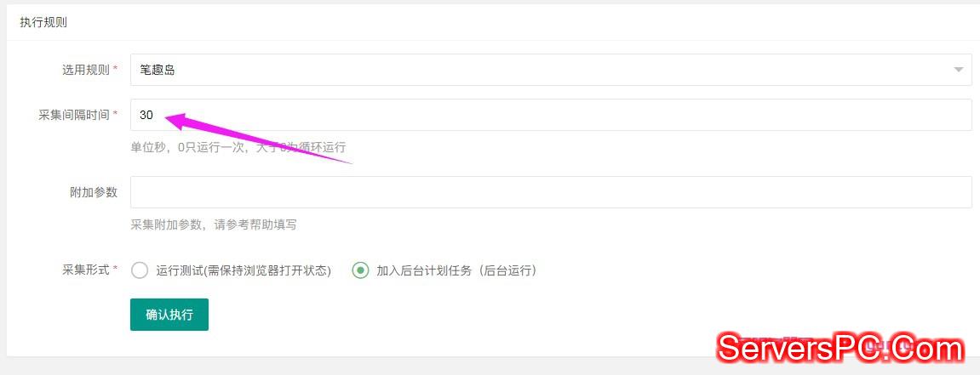Viewport: 980px width, 375px height.
Task: Select the 运行测试 radio button
Action: pyautogui.click(x=140, y=270)
